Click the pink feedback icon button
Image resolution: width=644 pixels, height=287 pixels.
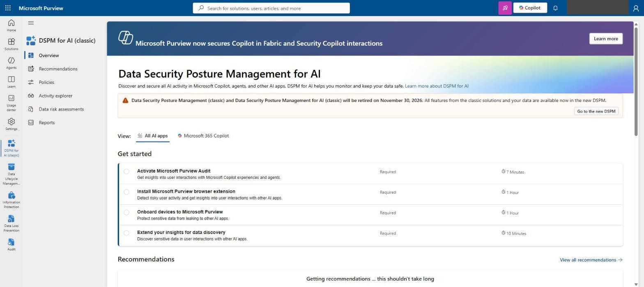[x=505, y=8]
